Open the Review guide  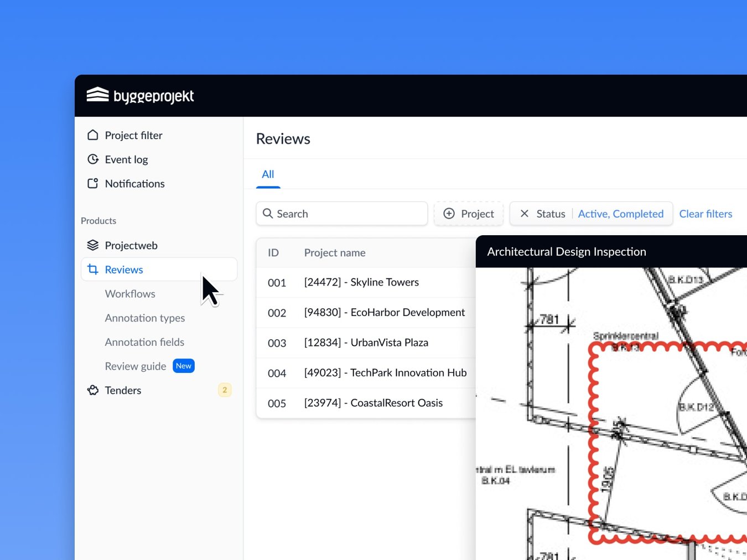135,366
